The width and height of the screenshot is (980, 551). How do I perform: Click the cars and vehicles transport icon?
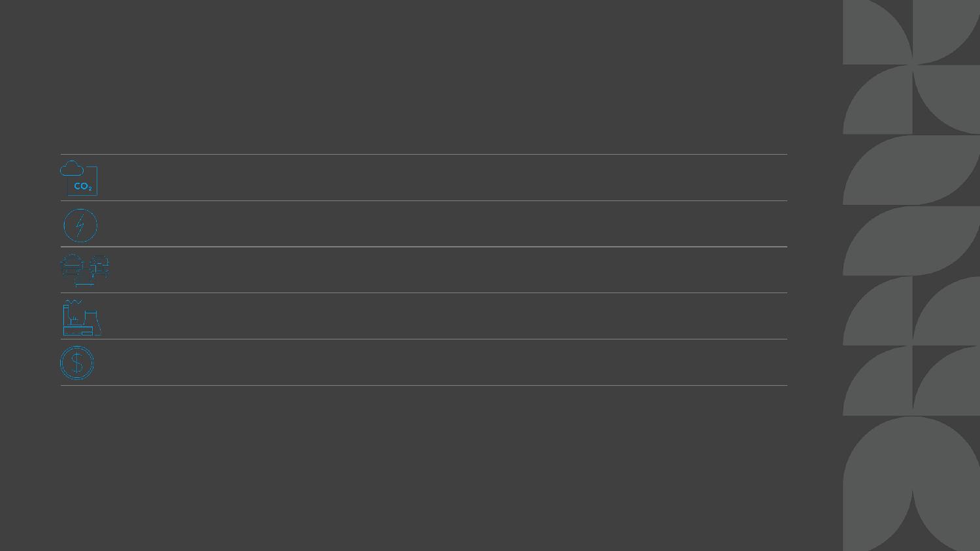click(84, 270)
